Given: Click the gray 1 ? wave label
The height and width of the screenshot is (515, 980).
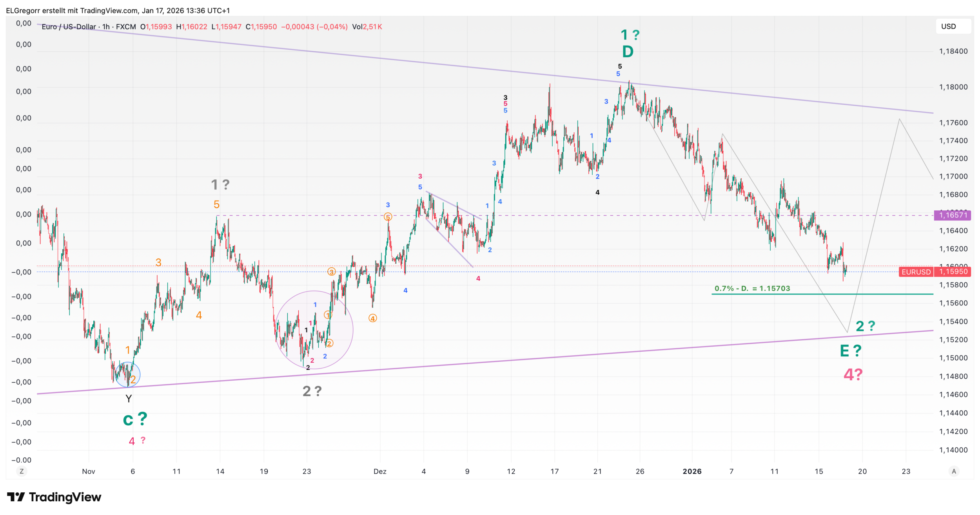Looking at the screenshot, I should 220,184.
